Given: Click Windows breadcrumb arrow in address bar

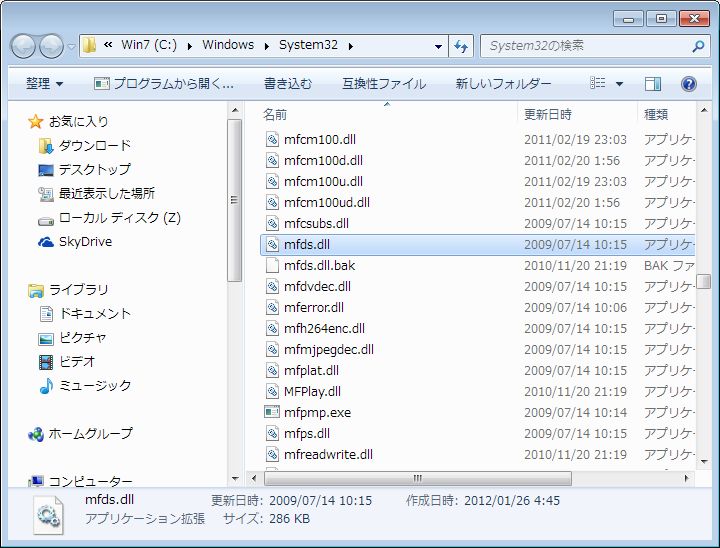Looking at the screenshot, I should click(x=264, y=46).
